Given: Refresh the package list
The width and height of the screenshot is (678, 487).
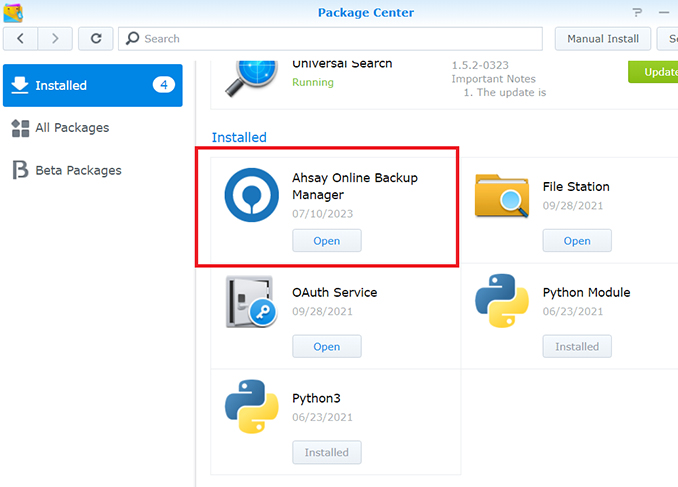Looking at the screenshot, I should pos(96,39).
